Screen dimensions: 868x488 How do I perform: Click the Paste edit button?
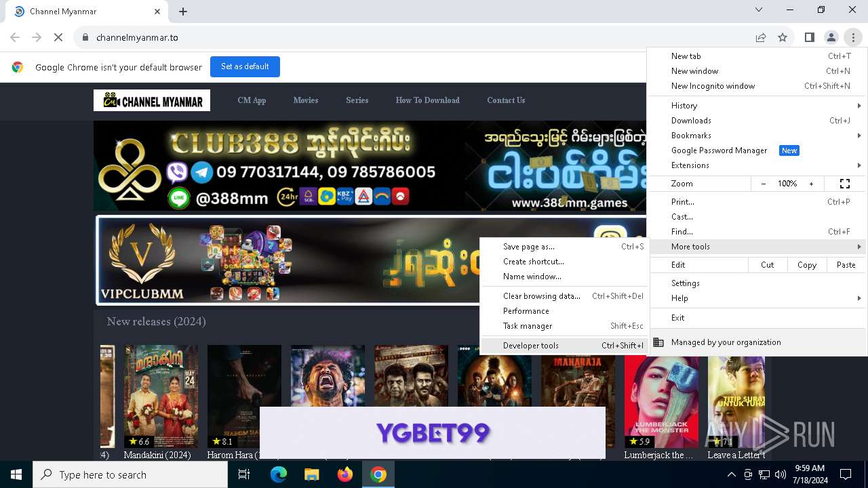pyautogui.click(x=846, y=265)
